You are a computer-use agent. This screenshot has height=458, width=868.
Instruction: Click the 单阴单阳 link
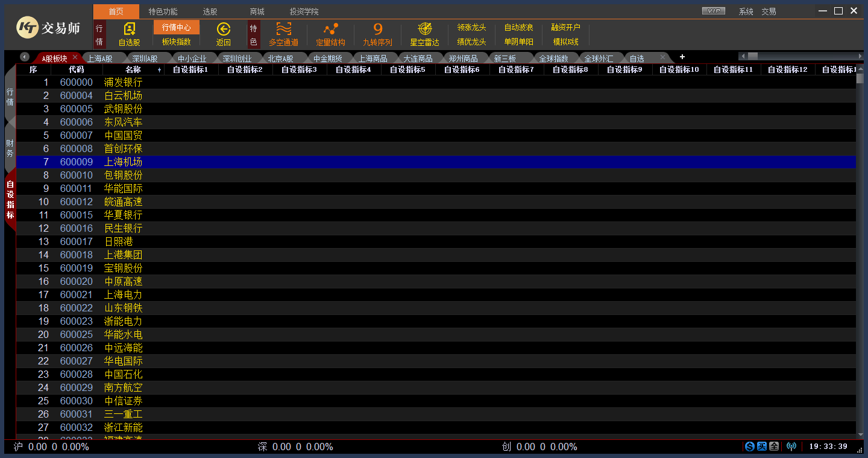pyautogui.click(x=518, y=42)
